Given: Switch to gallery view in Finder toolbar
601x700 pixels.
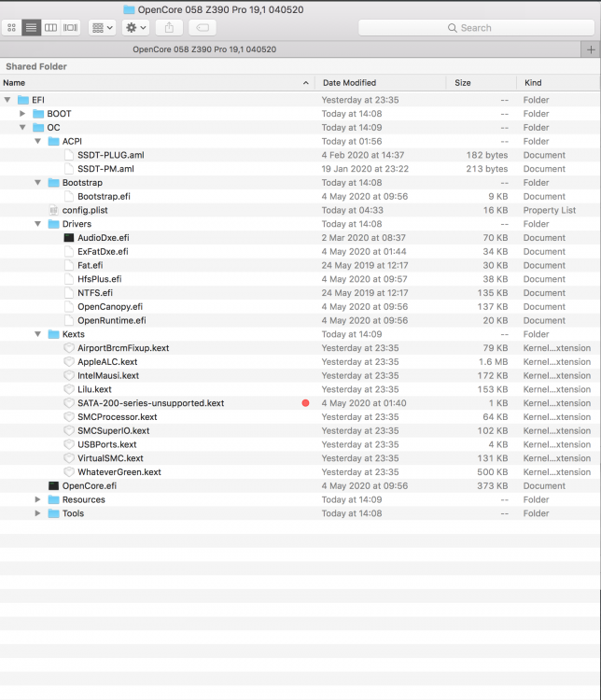Looking at the screenshot, I should 71,28.
